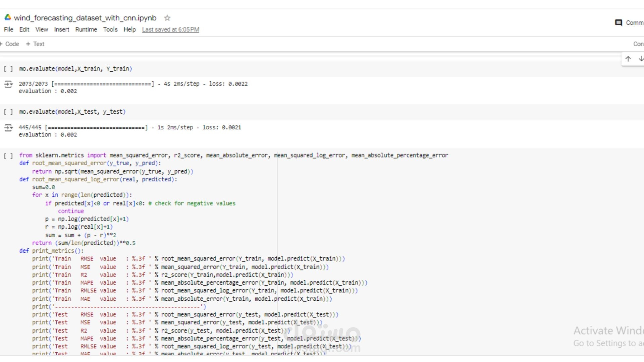Open the File menu
The image size is (644, 362).
tap(8, 29)
